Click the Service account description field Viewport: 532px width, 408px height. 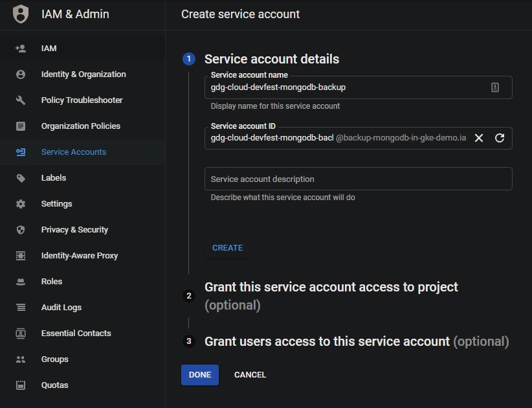(x=358, y=179)
